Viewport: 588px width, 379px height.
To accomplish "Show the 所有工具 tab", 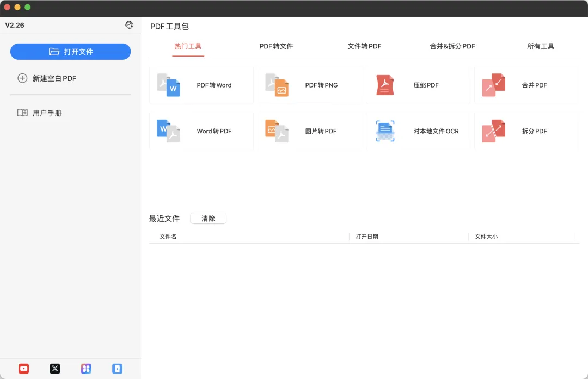I will coord(541,46).
